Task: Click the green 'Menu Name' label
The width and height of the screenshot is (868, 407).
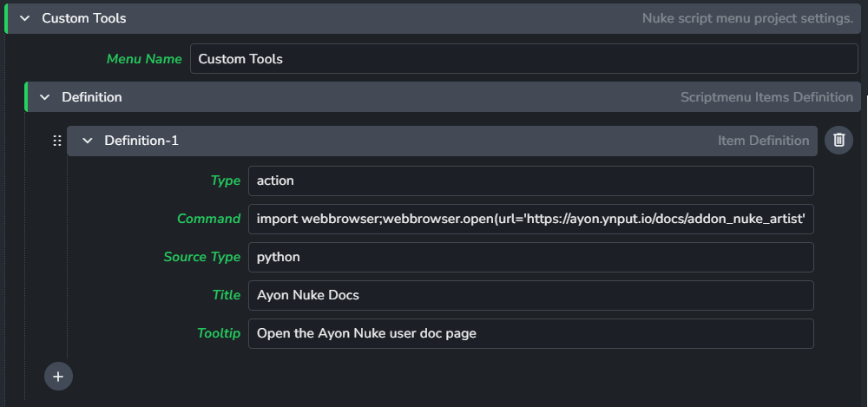Action: coord(144,59)
